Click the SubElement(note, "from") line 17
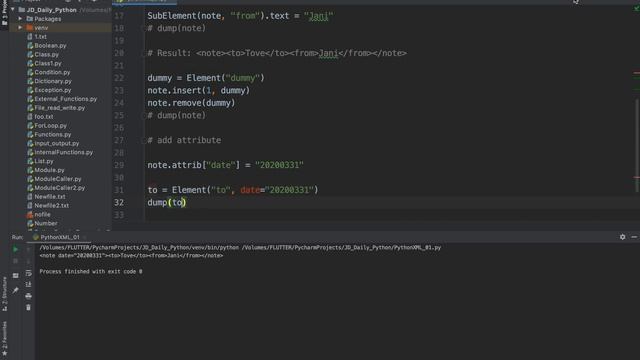This screenshot has height=360, width=640. coord(240,16)
